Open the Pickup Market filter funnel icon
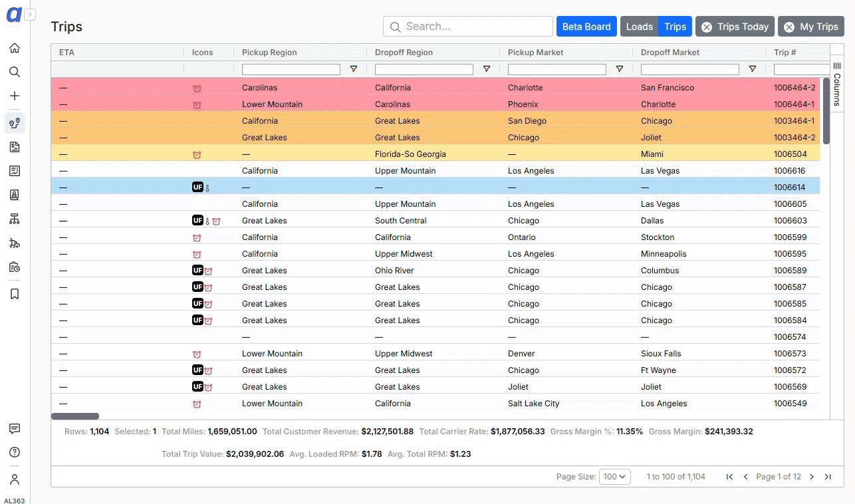855x504 pixels. point(620,69)
